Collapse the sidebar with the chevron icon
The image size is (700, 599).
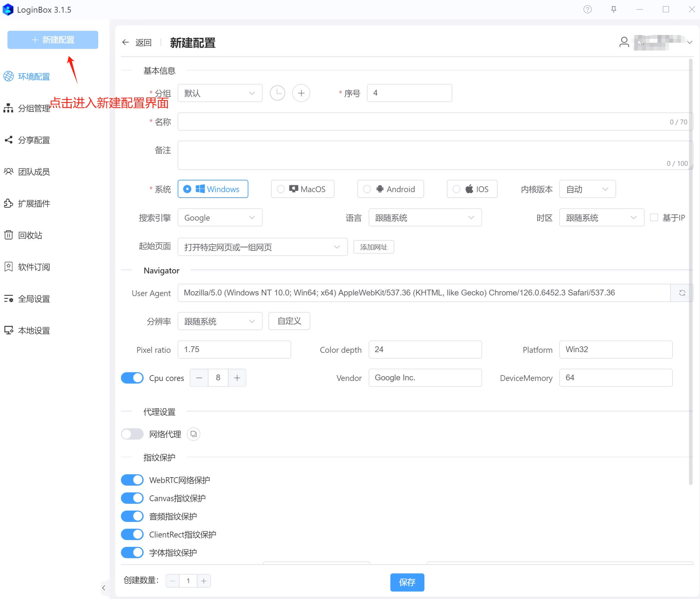click(x=104, y=588)
